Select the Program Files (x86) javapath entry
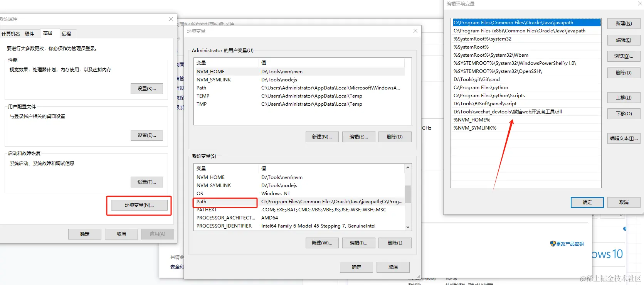This screenshot has height=285, width=644. tap(526, 31)
